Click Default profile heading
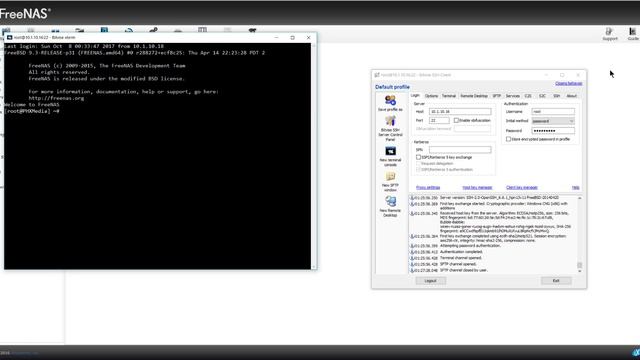 (392, 87)
